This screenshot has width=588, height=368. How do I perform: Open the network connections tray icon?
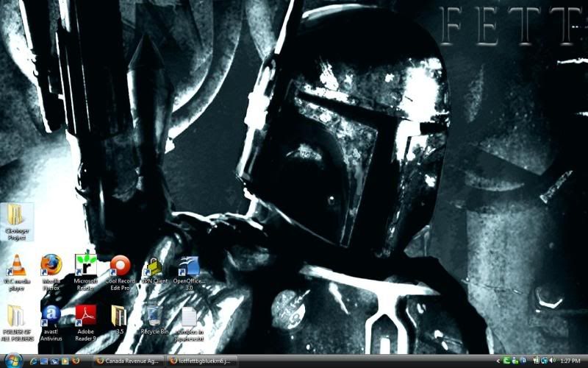click(x=544, y=361)
